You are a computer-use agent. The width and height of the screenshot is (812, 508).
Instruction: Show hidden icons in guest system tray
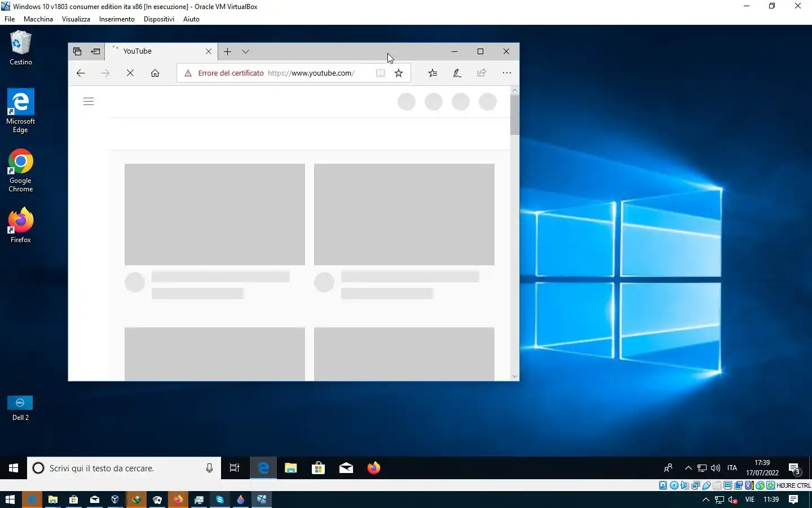pos(688,468)
